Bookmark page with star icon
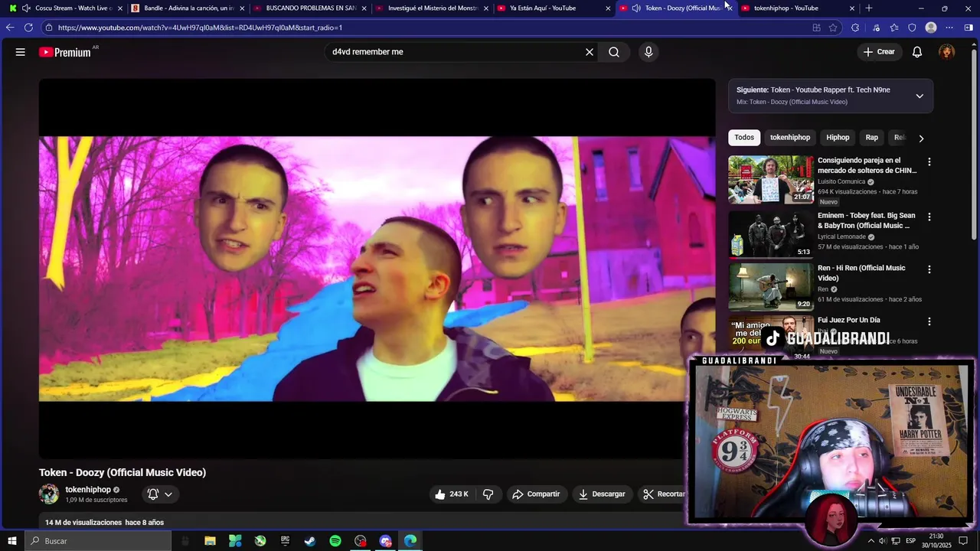The width and height of the screenshot is (980, 551). 833,28
